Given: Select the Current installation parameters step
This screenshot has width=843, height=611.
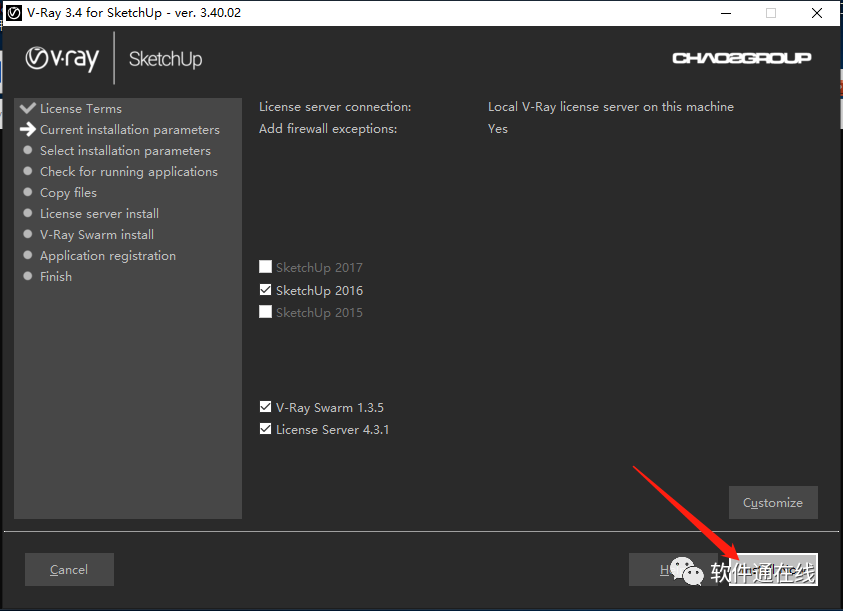Looking at the screenshot, I should (130, 130).
